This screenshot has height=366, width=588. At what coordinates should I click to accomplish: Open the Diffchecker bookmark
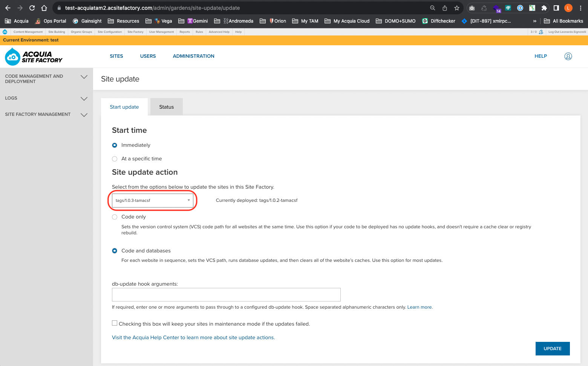click(439, 21)
